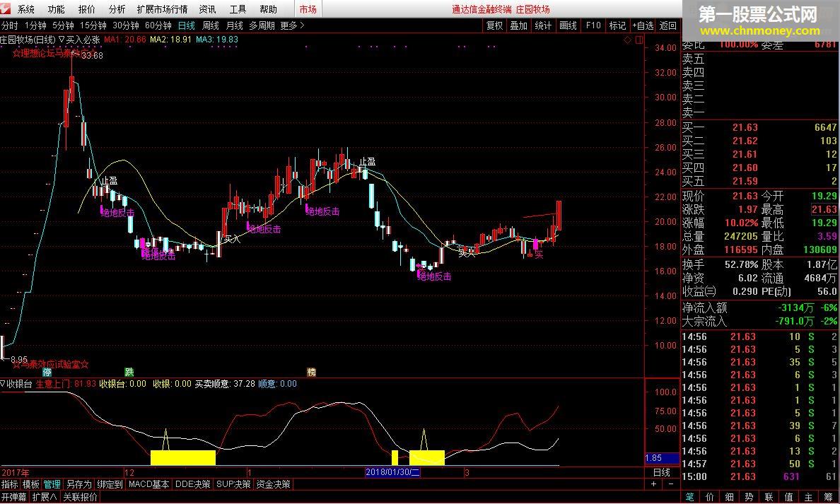The width and height of the screenshot is (840, 504).
Task: Click the 复权 toolbar button
Action: click(494, 25)
